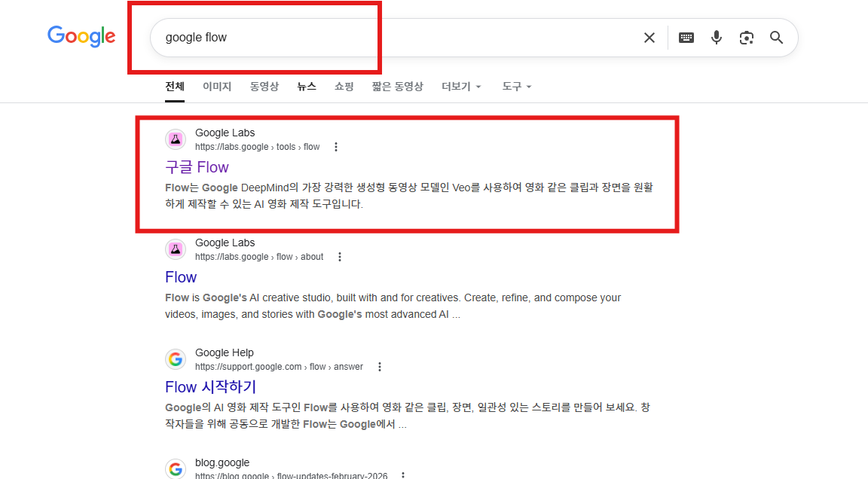Expand the 도구 tools dropdown

[x=516, y=87]
